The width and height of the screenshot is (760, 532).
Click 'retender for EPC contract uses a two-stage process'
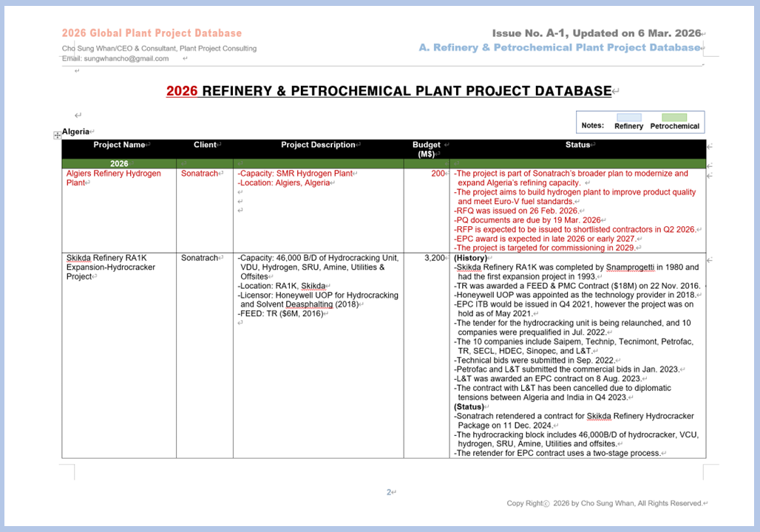pyautogui.click(x=557, y=454)
